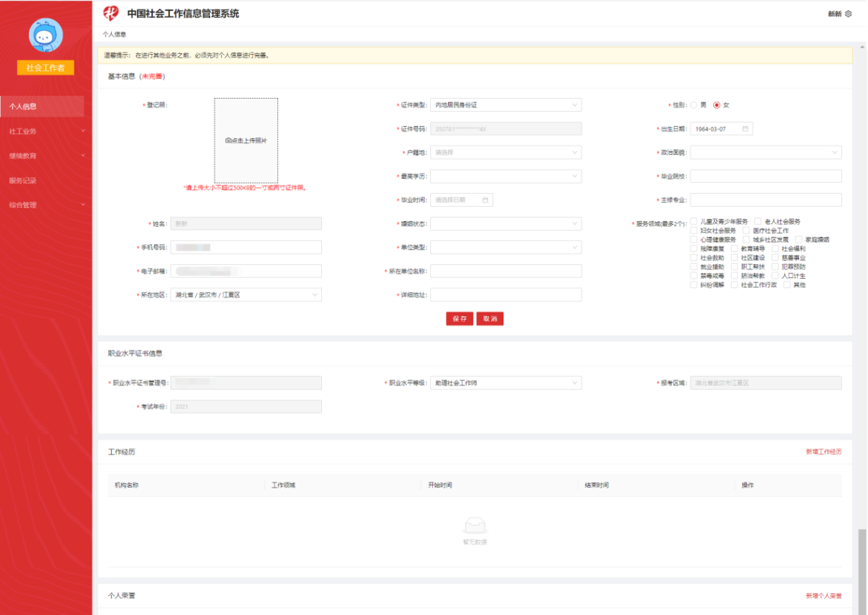The width and height of the screenshot is (868, 615).
Task: Click the page vertical scrollbar thumb
Action: [862, 569]
